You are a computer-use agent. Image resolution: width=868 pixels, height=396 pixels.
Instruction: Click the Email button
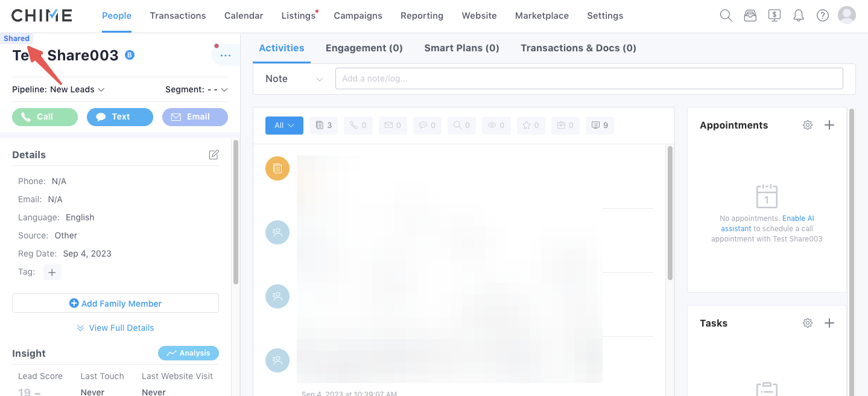[195, 117]
